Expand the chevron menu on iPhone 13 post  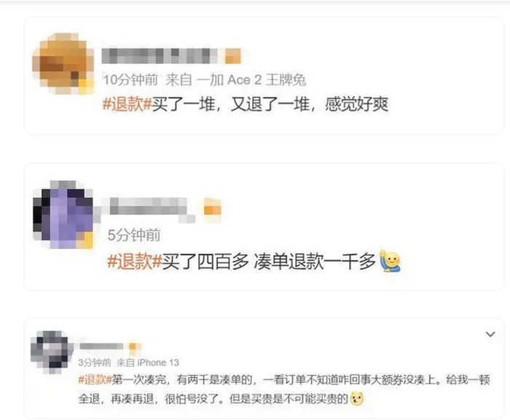click(x=490, y=334)
